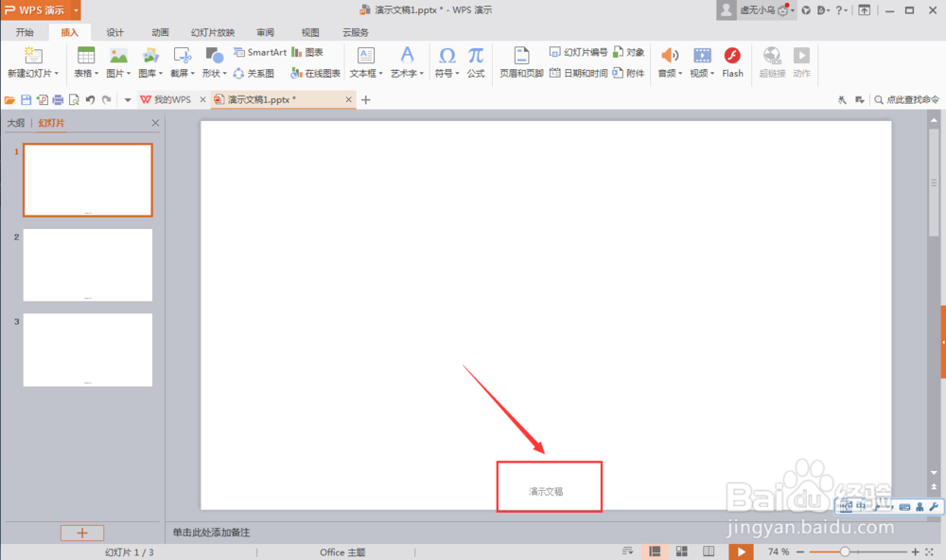Adjust the zoom slider handle
Image resolution: width=946 pixels, height=560 pixels.
pyautogui.click(x=845, y=551)
